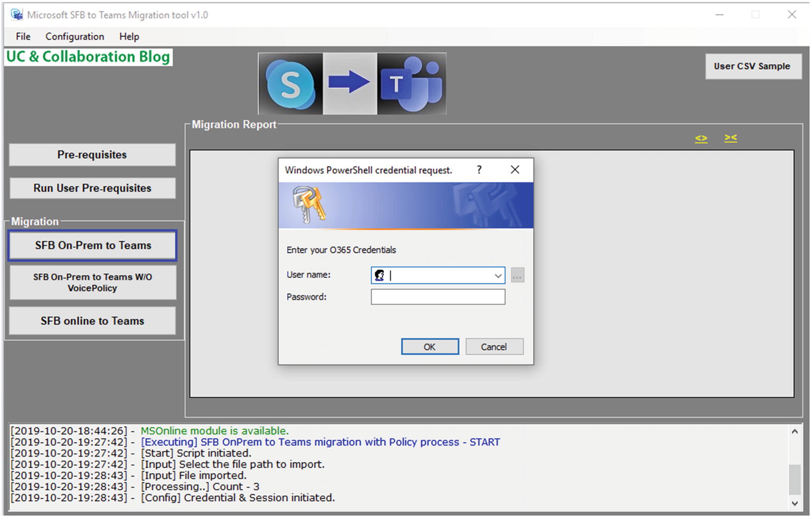The width and height of the screenshot is (812, 518).
Task: Expand the User name dropdown arrow
Action: pyautogui.click(x=498, y=276)
